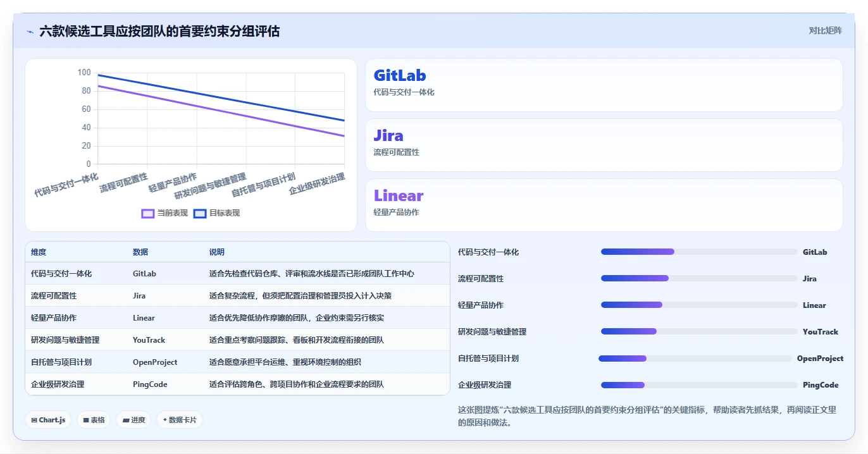
Task: Select the YouTrack table cell
Action: point(149,340)
